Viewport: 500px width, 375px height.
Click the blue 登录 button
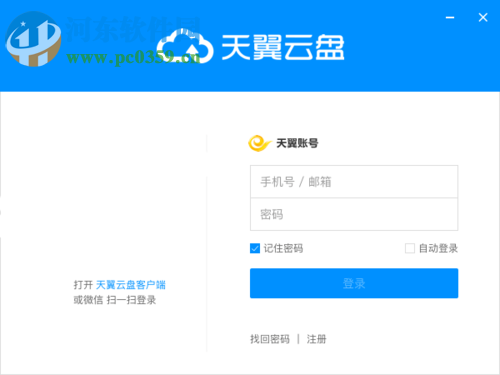tap(354, 283)
